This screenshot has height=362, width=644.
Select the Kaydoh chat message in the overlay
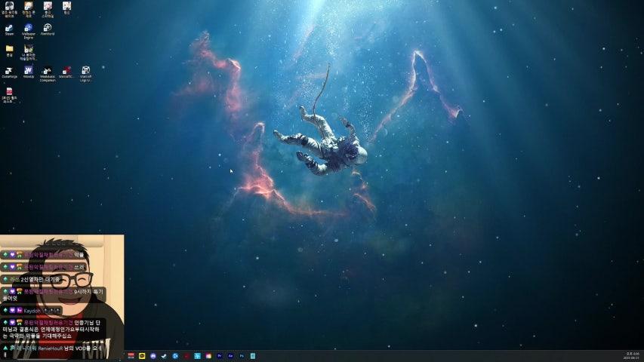32,311
